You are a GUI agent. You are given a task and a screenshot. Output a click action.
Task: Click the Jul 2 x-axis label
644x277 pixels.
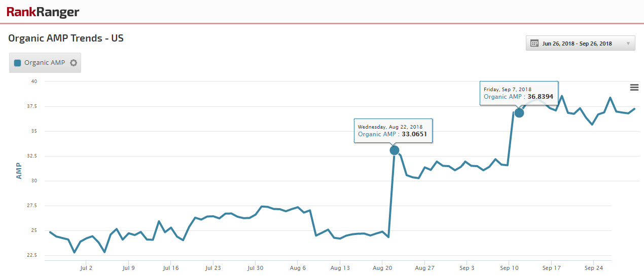click(x=86, y=268)
